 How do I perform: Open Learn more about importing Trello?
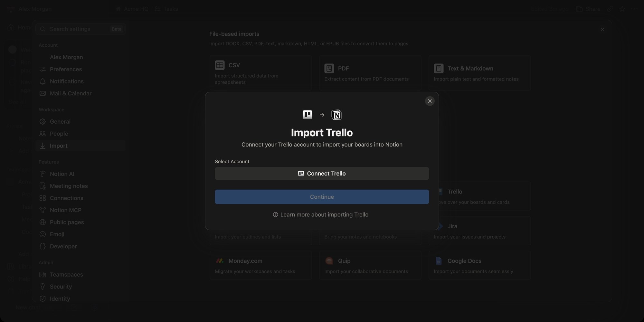pyautogui.click(x=321, y=214)
